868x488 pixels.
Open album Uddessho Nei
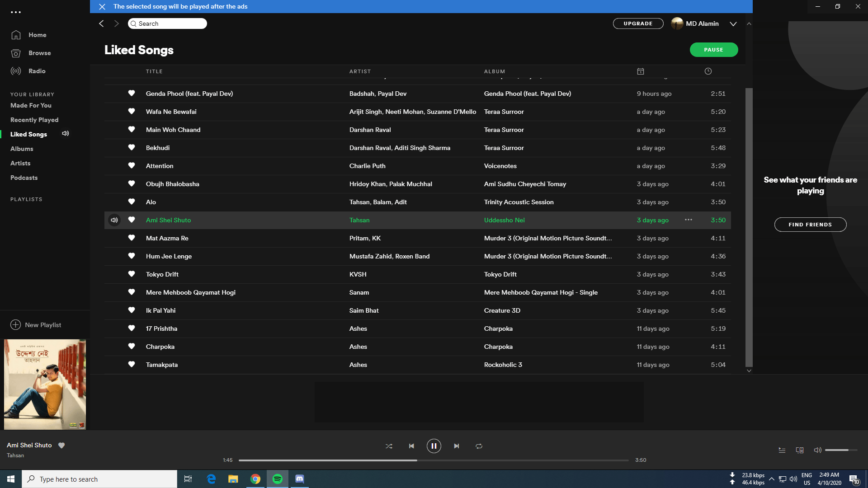click(x=504, y=220)
